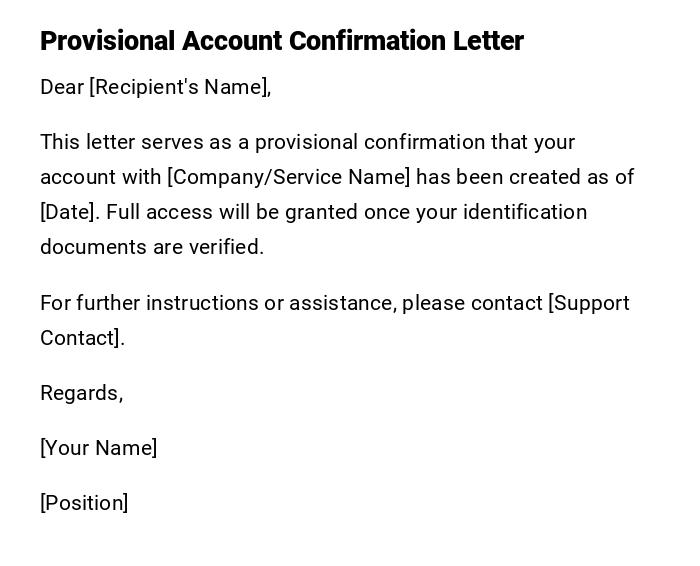The height and width of the screenshot is (566, 700).
Task: Click the [Support placeholder text
Action: (x=589, y=303)
